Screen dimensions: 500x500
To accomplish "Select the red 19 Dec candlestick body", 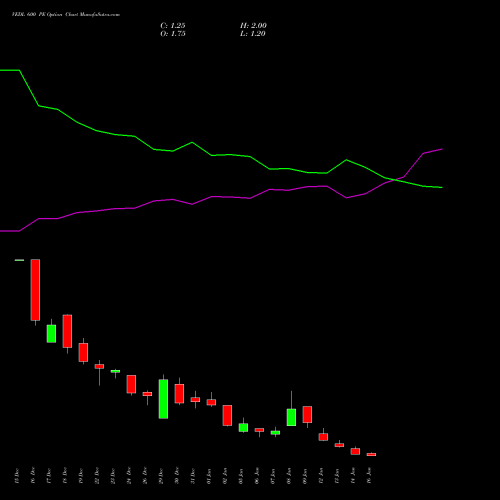I will [83, 352].
